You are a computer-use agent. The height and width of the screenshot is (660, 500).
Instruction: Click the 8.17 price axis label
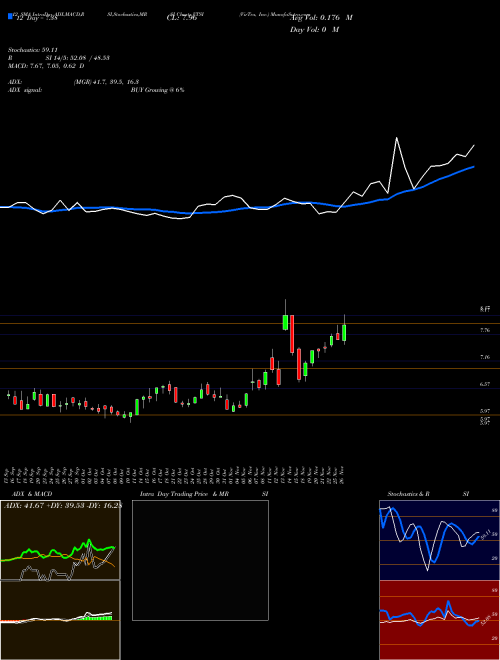485,309
